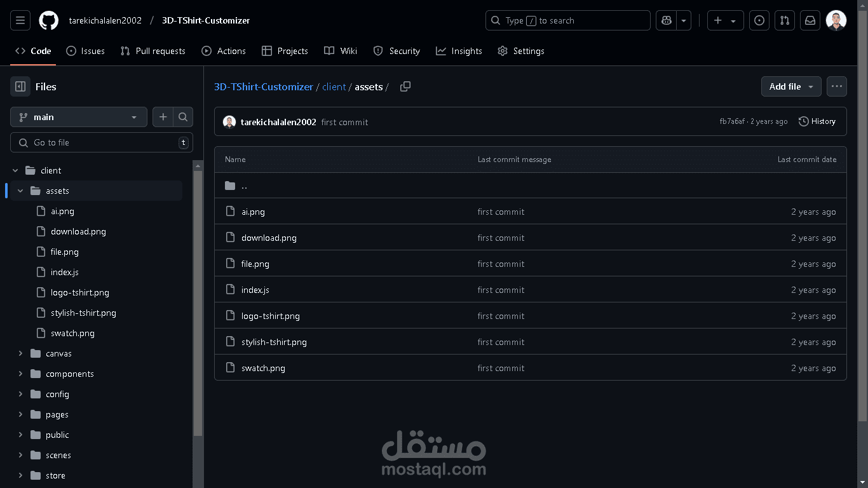Open the more options ellipsis button
The width and height of the screenshot is (868, 488).
(837, 86)
